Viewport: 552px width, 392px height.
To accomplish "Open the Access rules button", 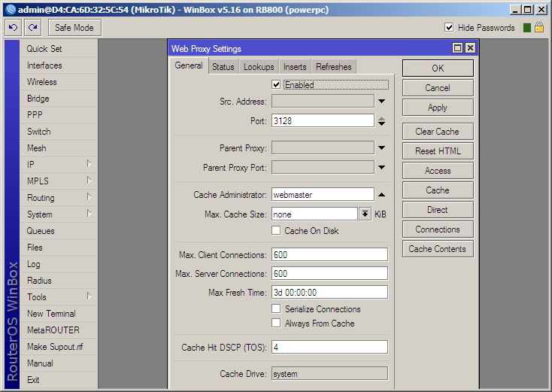I will pos(438,171).
